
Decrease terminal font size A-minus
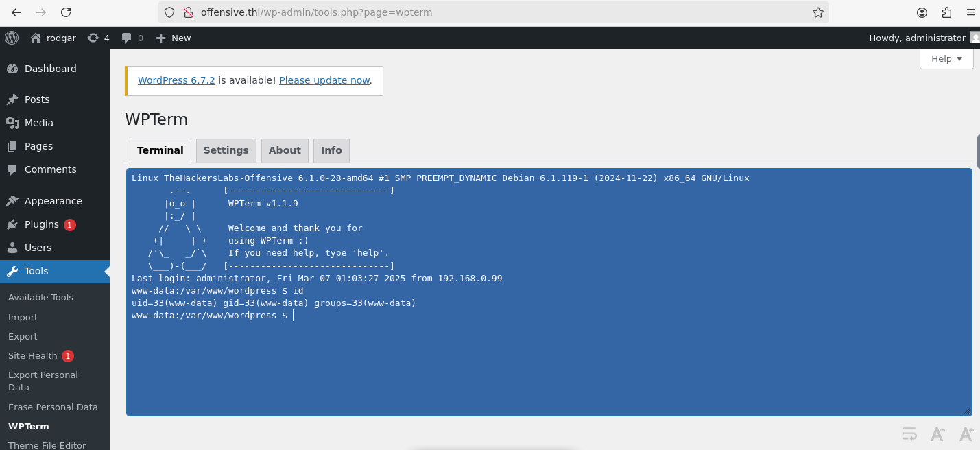(937, 434)
